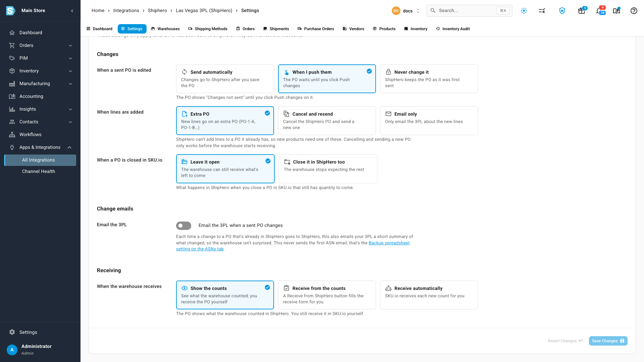Open the help question mark icon
This screenshot has width=644, height=362.
click(634, 11)
